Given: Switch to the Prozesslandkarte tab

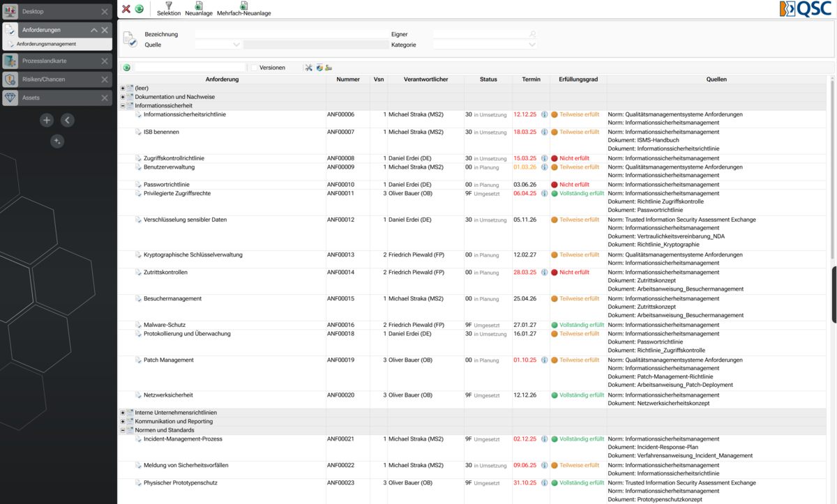Looking at the screenshot, I should [56, 61].
